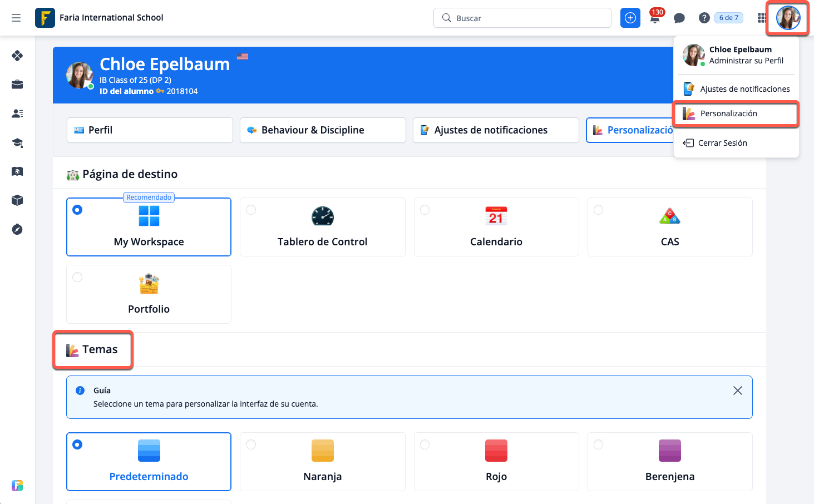Click the blue plus add button
The image size is (814, 504).
(630, 18)
